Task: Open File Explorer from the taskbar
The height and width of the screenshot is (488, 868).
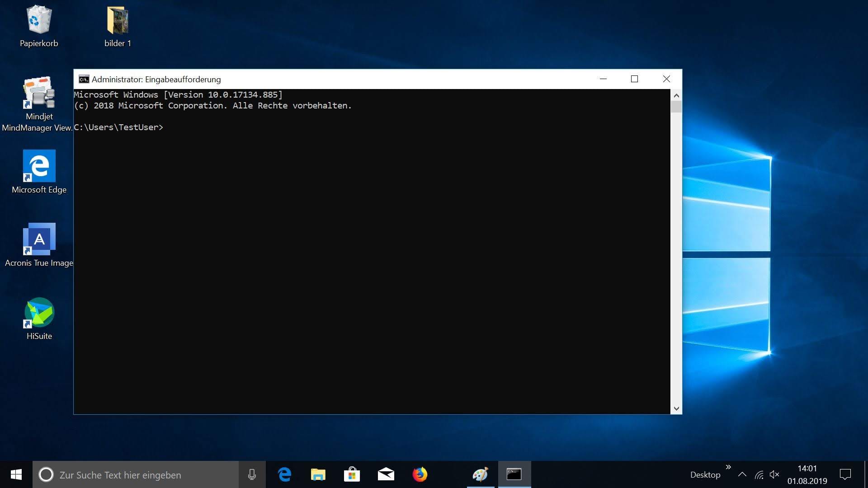Action: pyautogui.click(x=318, y=474)
